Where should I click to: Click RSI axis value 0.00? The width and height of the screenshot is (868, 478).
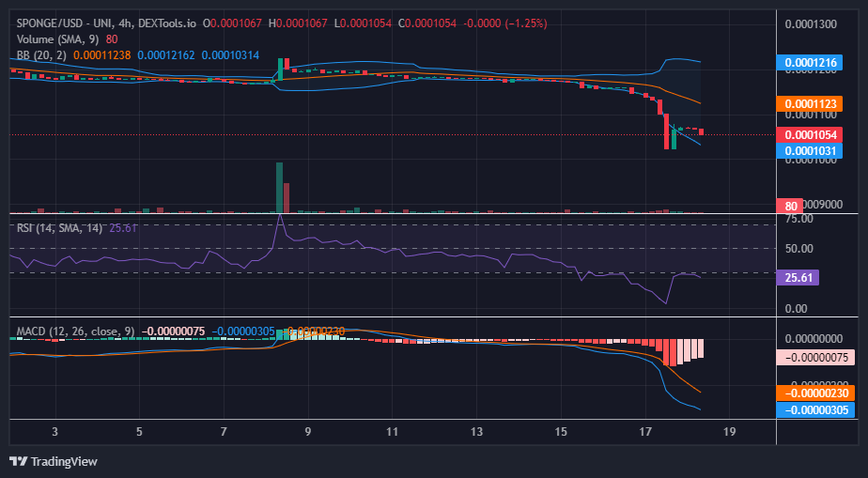(796, 309)
